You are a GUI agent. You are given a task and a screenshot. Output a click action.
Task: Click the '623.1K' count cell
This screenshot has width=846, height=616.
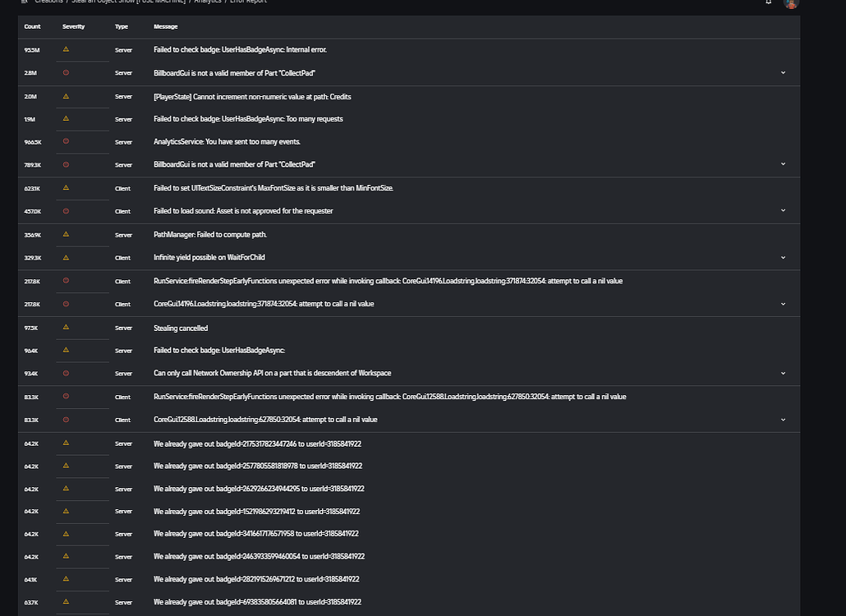32,189
